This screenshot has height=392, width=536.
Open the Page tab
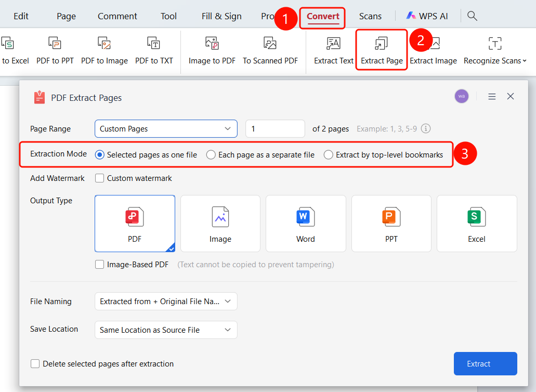tap(67, 16)
